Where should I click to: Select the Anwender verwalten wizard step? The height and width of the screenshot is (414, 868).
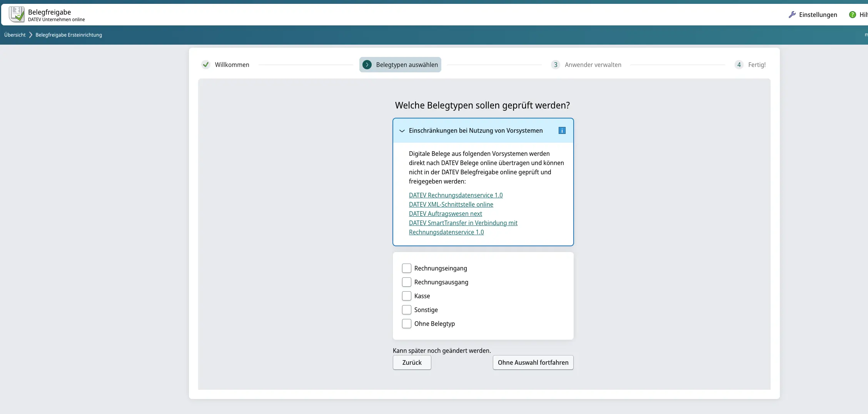click(593, 65)
